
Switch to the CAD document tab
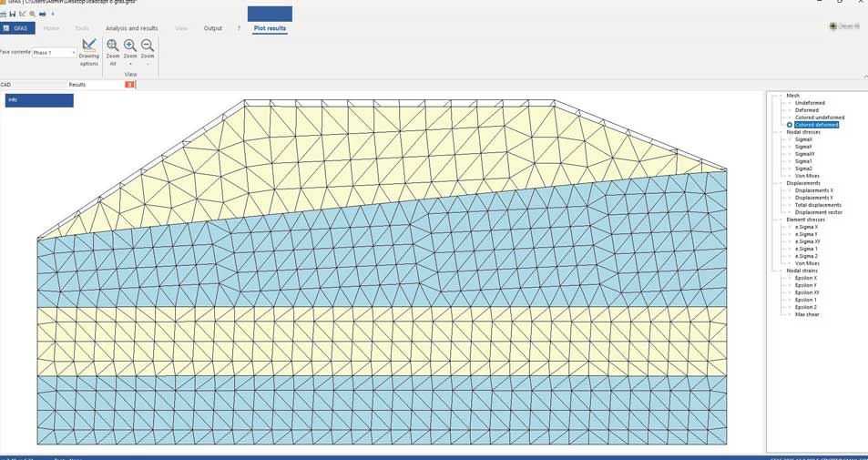click(6, 85)
